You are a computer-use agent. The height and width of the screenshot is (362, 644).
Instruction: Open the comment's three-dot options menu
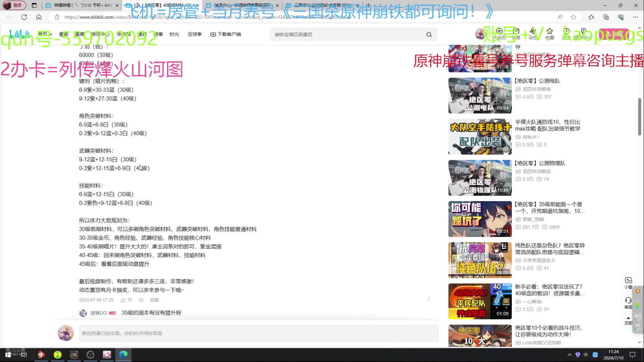click(429, 299)
